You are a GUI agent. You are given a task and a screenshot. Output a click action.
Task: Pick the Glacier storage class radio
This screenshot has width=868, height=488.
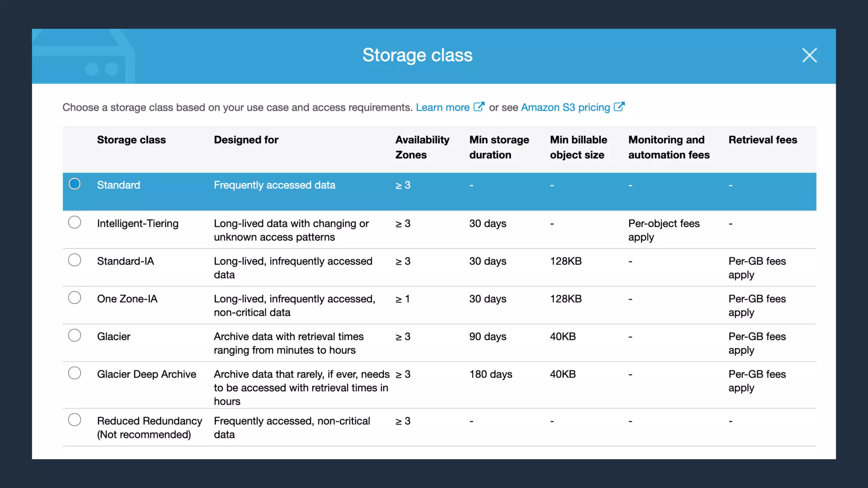point(75,335)
